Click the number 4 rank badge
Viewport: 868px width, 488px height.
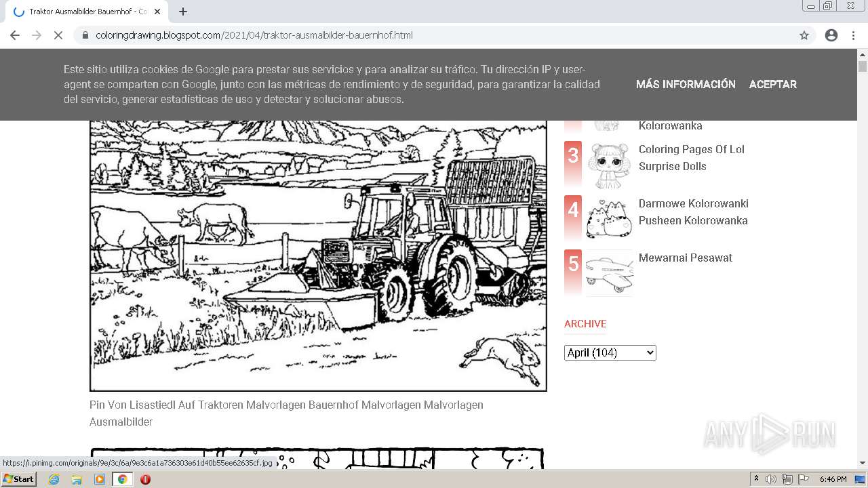[x=573, y=218]
